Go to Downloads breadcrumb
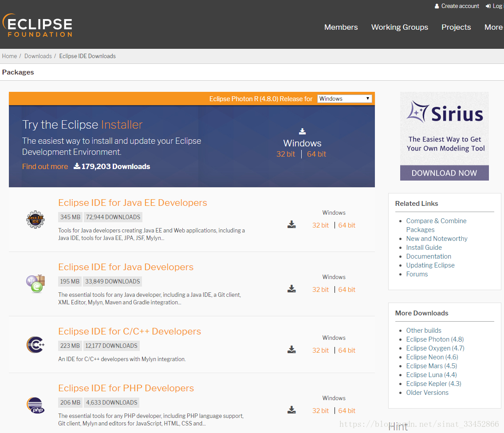This screenshot has height=433, width=504. pyautogui.click(x=38, y=56)
